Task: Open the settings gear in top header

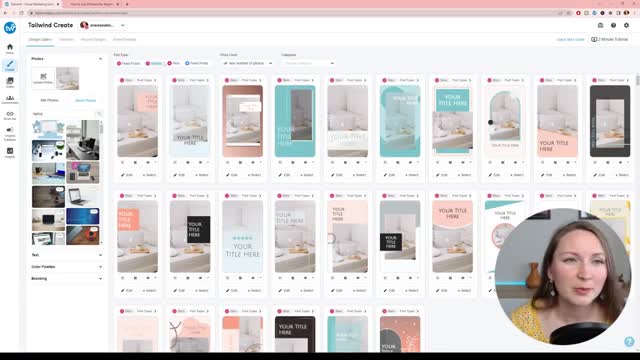Action: (x=627, y=25)
